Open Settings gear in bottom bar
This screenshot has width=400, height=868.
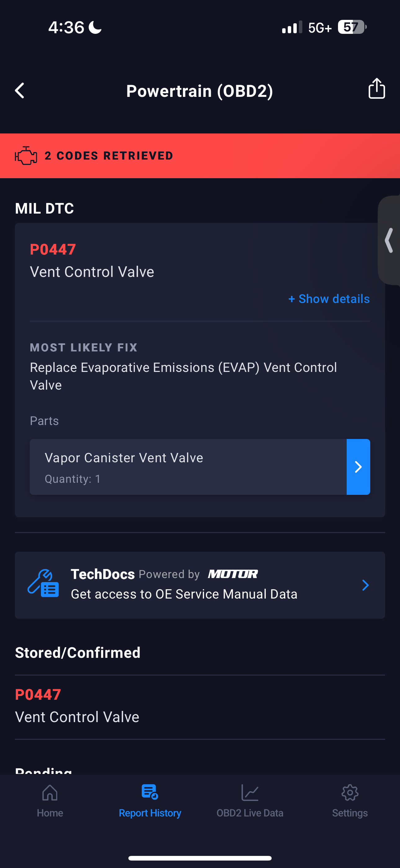coord(350,793)
